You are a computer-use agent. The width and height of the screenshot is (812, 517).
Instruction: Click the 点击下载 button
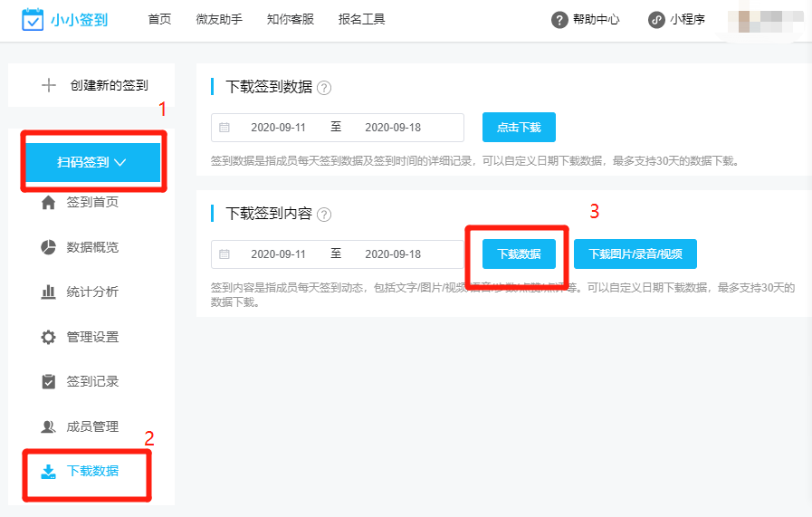pos(519,128)
